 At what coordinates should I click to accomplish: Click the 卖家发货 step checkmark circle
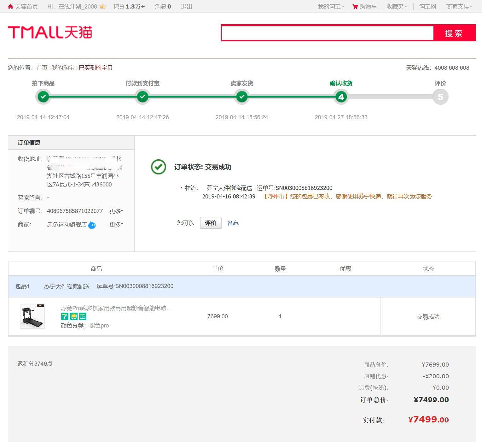[242, 97]
